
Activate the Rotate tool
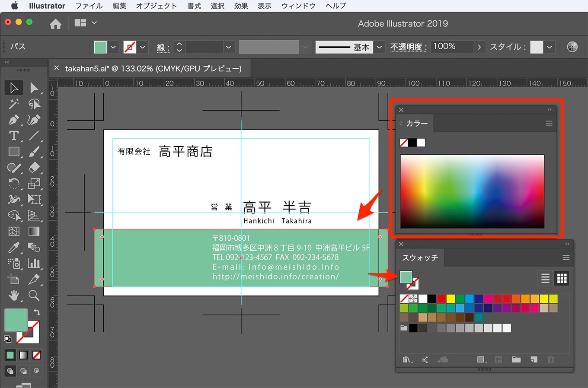coord(14,184)
